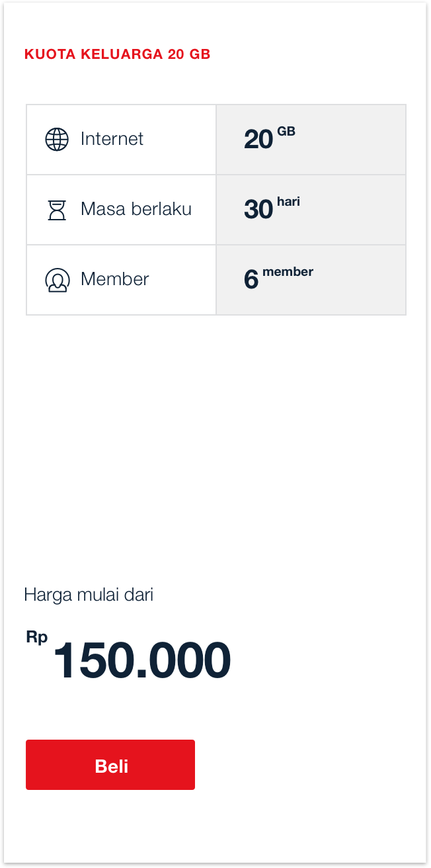Click the hourglass icon beside Masa berlaku
This screenshot has width=431, height=868.
tap(57, 210)
